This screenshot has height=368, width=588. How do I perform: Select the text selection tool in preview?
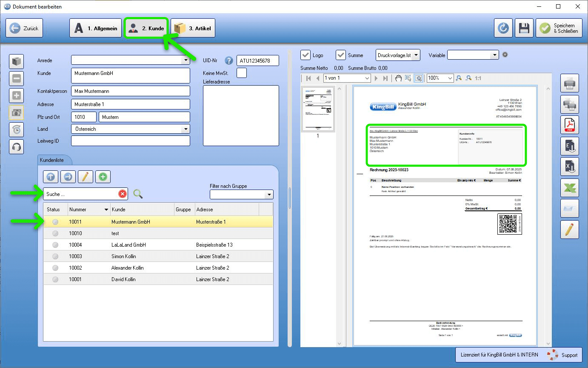pyautogui.click(x=408, y=78)
